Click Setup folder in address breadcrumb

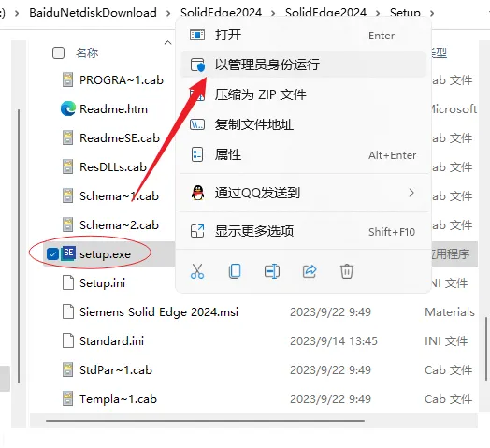click(x=405, y=13)
